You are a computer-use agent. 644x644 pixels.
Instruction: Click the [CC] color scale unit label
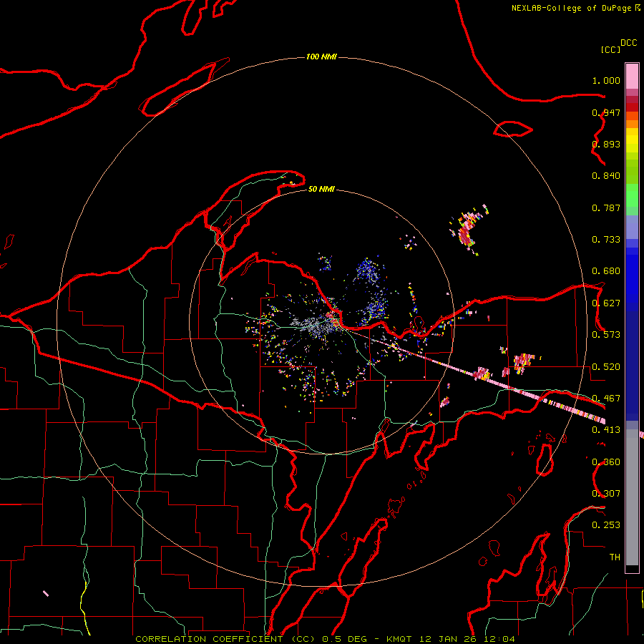point(610,49)
